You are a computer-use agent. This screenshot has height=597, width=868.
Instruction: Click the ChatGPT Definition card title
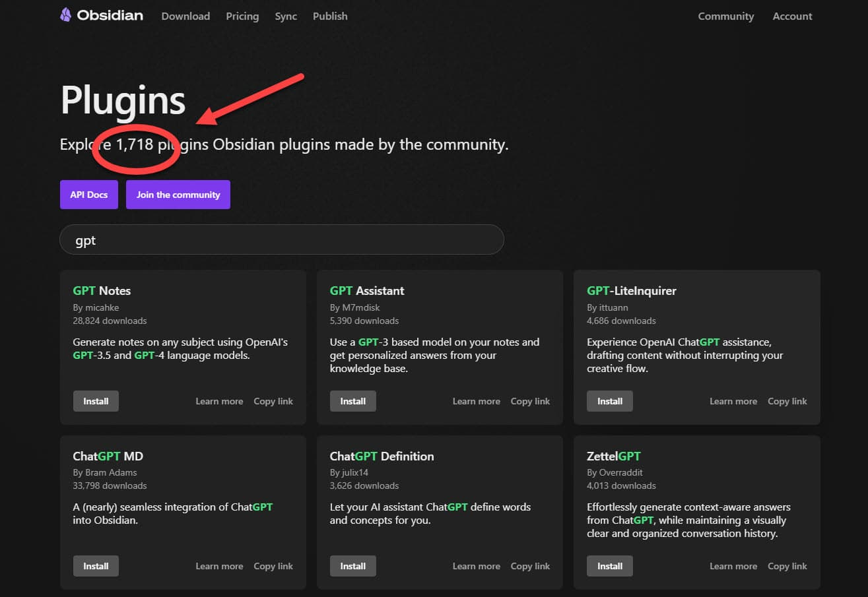382,456
